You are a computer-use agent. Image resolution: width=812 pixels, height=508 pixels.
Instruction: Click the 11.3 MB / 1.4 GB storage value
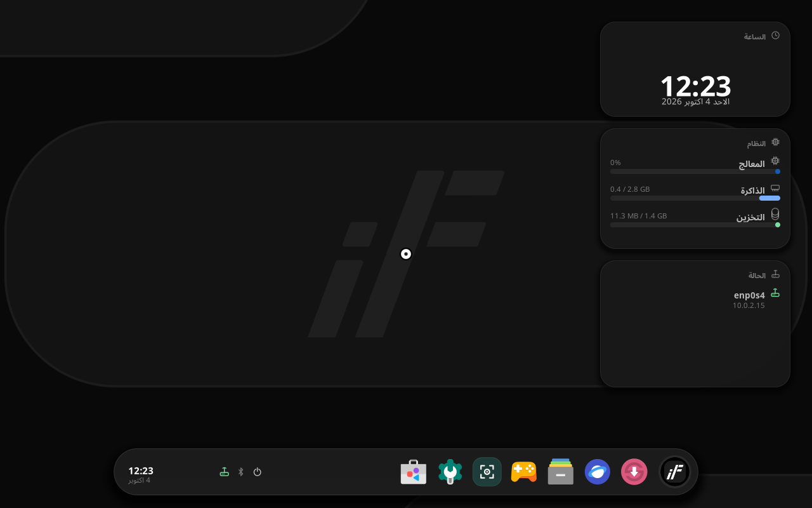(638, 216)
